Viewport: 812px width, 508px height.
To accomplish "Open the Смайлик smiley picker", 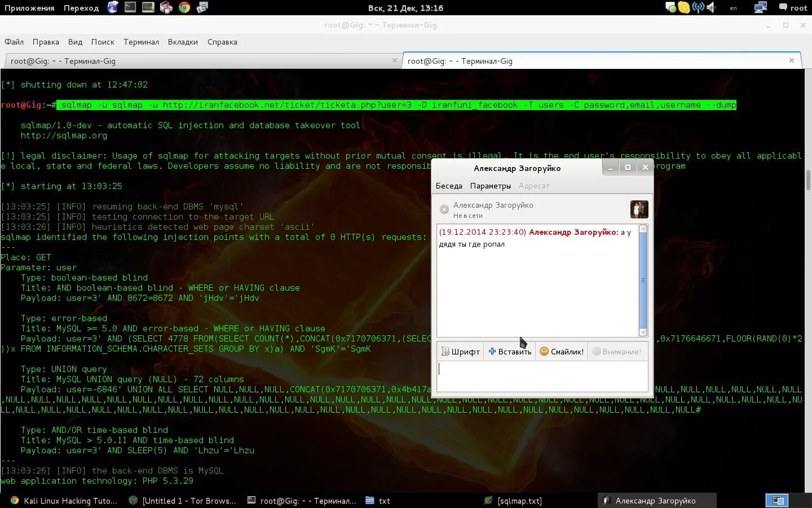I will [x=562, y=351].
